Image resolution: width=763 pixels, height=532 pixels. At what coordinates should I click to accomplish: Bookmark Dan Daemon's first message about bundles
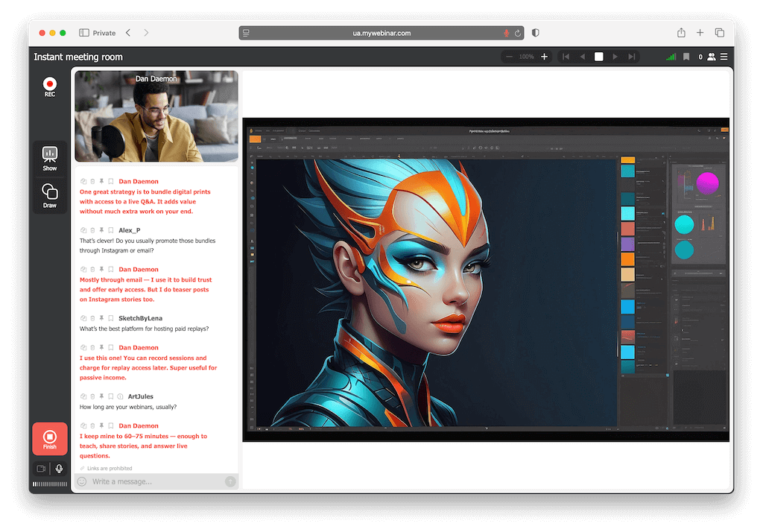(x=110, y=182)
